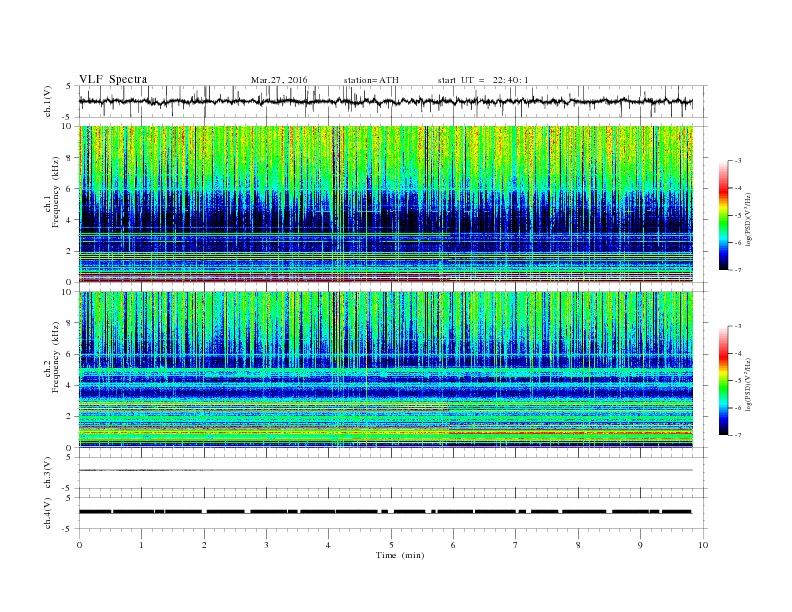Click the Time (min) axis label
Viewport: 792px width, 612px height.
pyautogui.click(x=400, y=555)
